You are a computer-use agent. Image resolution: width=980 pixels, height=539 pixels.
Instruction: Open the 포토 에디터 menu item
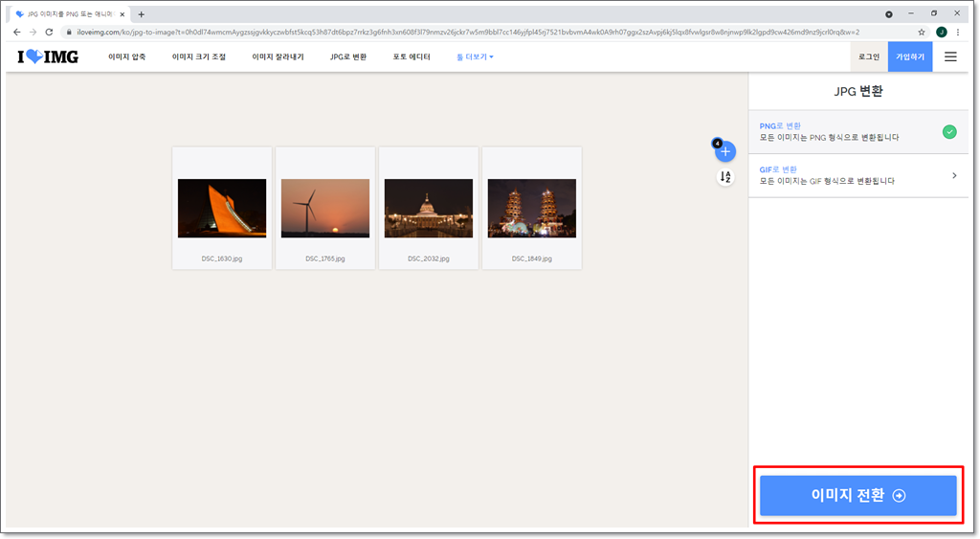coord(412,56)
